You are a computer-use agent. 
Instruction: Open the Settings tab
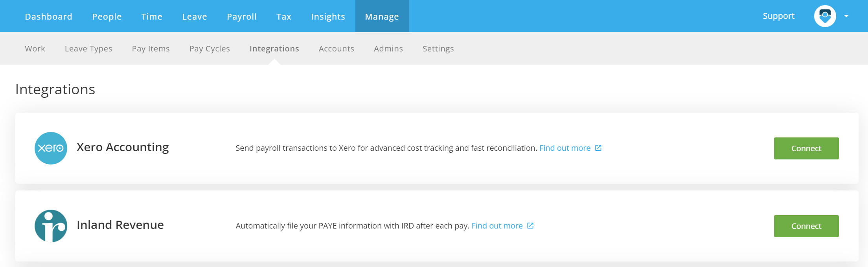tap(438, 49)
